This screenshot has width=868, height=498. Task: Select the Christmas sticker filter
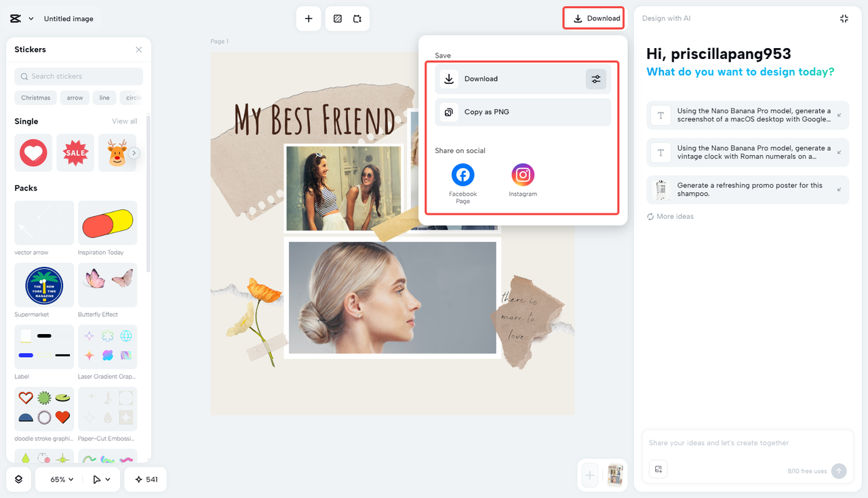(35, 98)
